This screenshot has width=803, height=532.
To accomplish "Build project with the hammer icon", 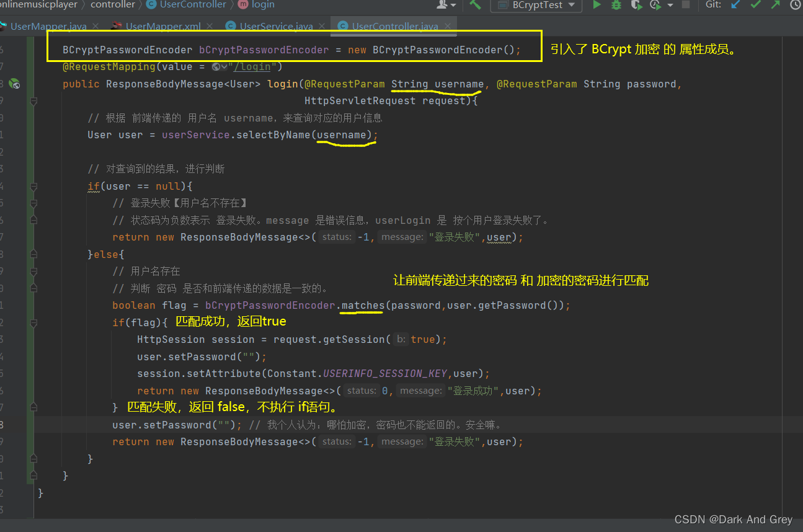I will [x=475, y=5].
